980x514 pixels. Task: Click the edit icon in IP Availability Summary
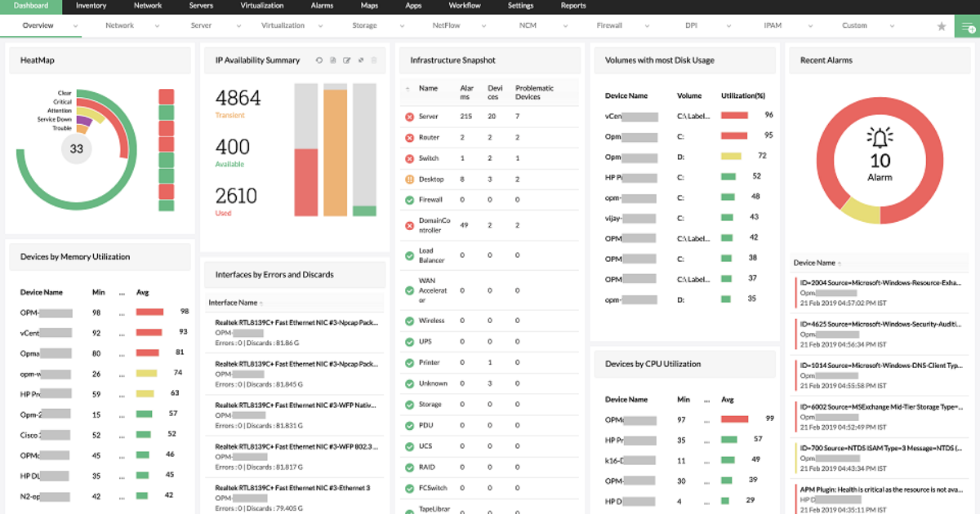[347, 60]
